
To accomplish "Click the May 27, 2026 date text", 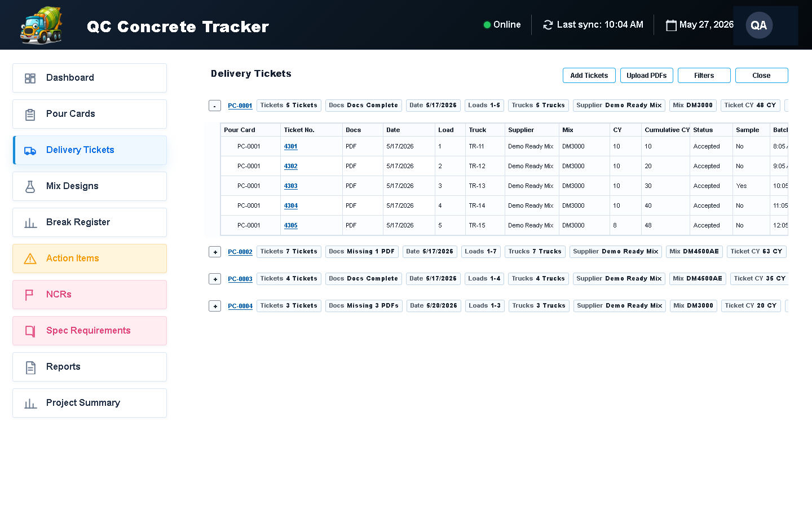I will pyautogui.click(x=707, y=25).
